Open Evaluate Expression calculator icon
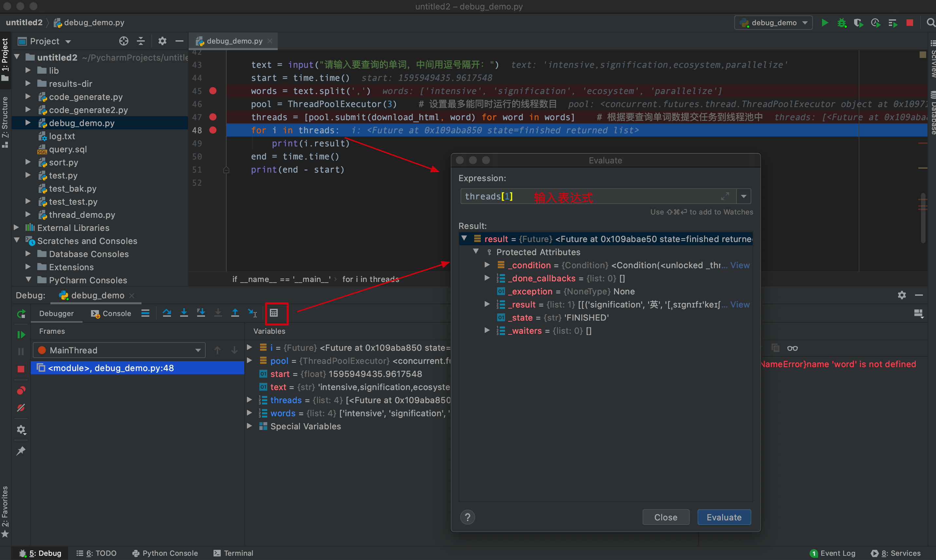 pos(274,313)
